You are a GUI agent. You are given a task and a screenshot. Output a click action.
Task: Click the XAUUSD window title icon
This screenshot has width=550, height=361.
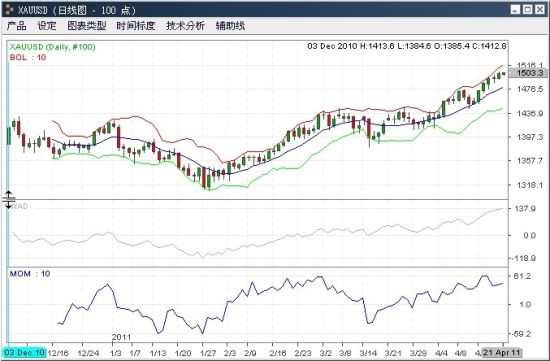click(x=9, y=9)
